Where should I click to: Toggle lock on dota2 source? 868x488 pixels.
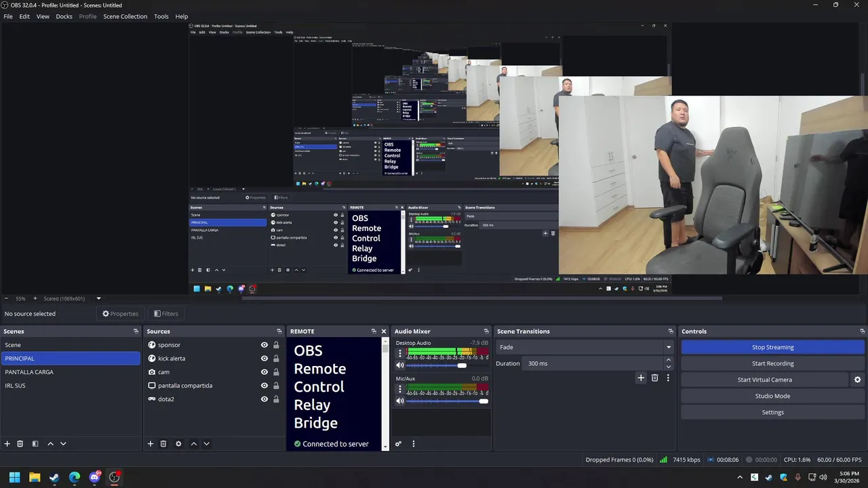276,399
